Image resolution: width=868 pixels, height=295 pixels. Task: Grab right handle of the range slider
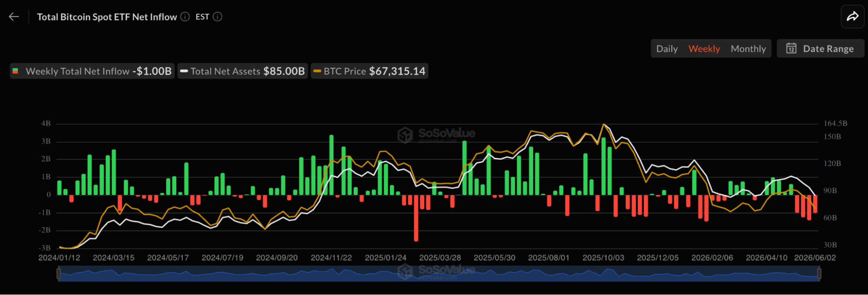(819, 273)
